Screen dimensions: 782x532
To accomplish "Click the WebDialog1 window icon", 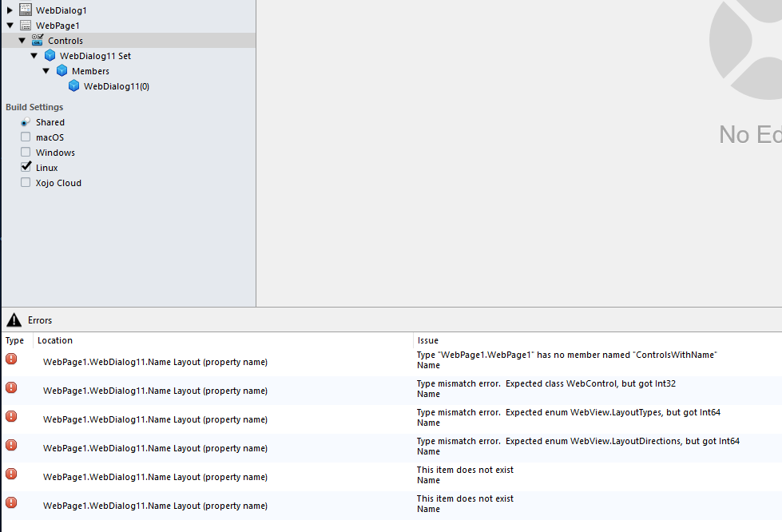I will click(x=26, y=10).
